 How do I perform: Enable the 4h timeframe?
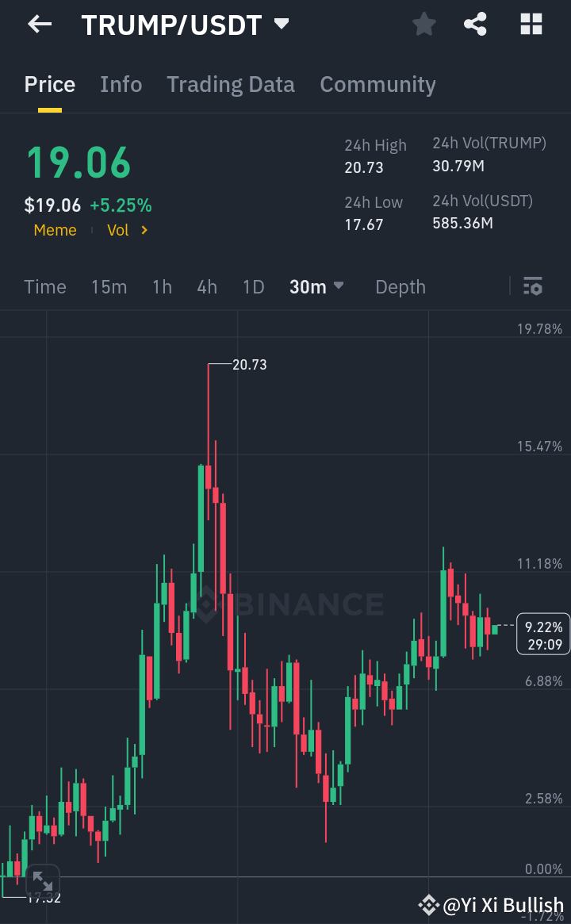206,287
